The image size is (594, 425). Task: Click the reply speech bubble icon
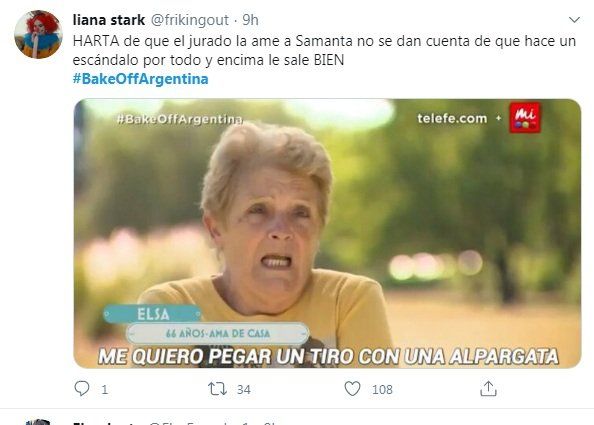[x=82, y=389]
